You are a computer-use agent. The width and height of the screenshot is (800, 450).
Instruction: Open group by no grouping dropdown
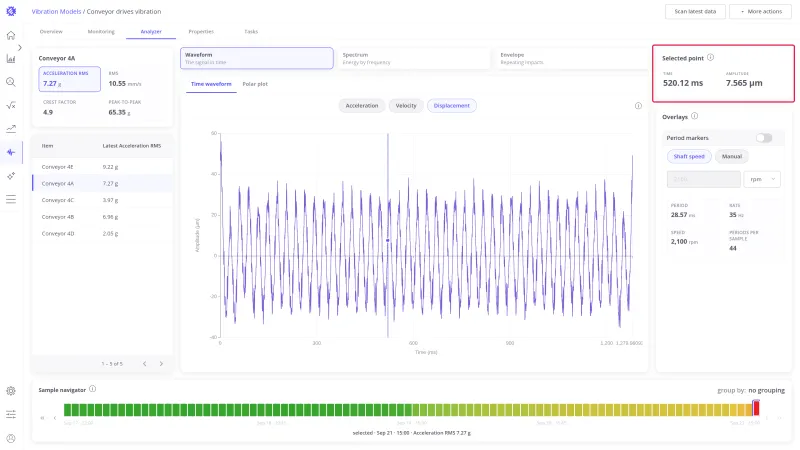[x=766, y=390]
